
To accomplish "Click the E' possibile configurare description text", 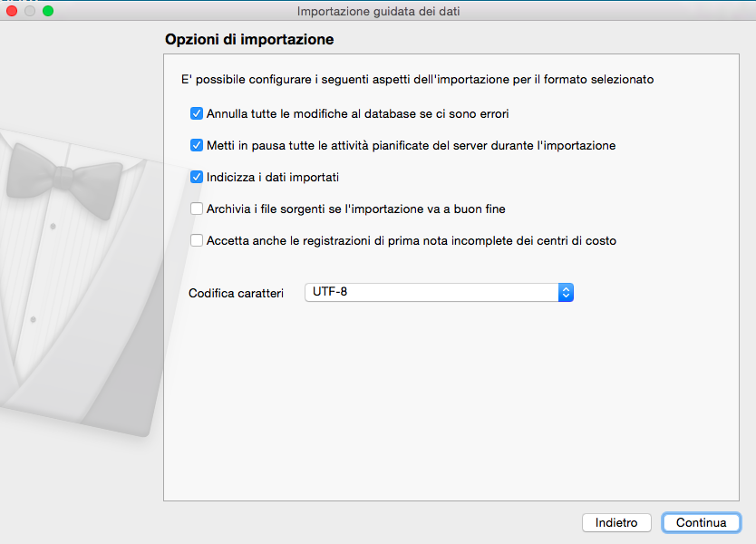I will pyautogui.click(x=417, y=79).
